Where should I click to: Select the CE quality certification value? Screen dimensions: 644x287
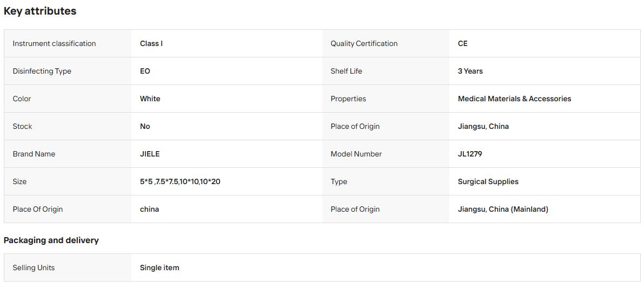pos(462,43)
